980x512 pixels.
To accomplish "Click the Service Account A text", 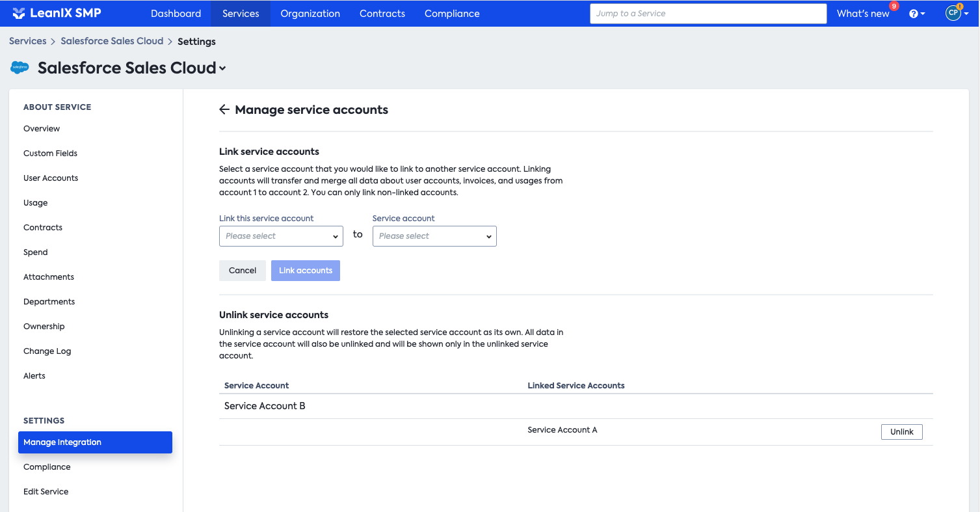I will coord(562,430).
